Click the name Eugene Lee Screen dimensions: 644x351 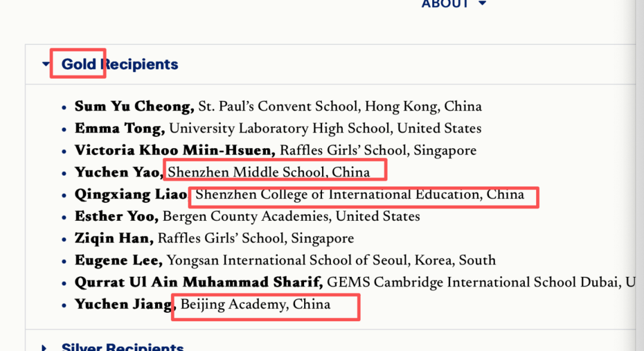click(117, 260)
